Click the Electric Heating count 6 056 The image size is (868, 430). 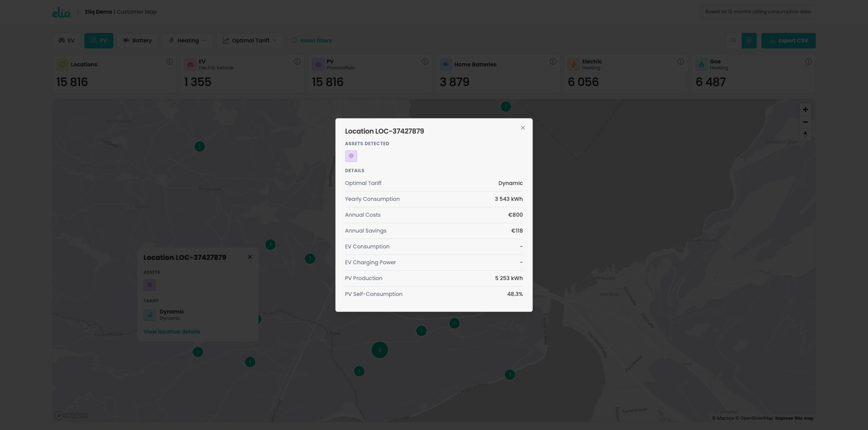(x=583, y=82)
